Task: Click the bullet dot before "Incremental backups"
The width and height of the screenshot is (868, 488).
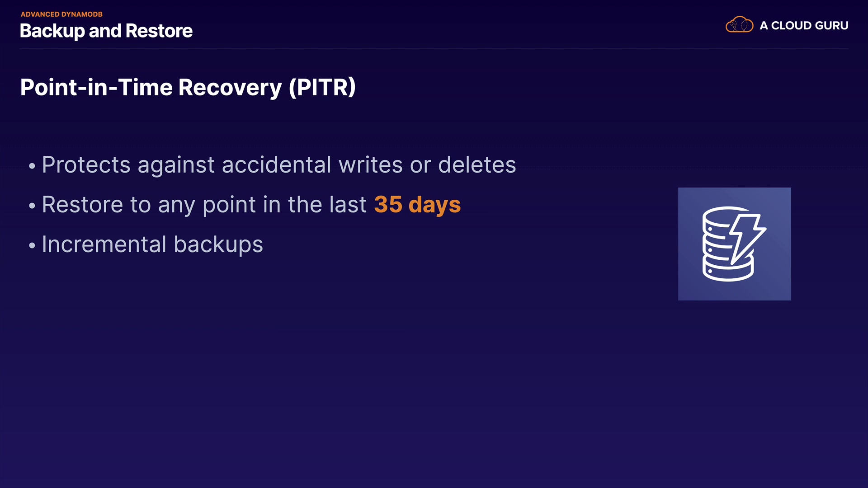Action: pos(32,245)
